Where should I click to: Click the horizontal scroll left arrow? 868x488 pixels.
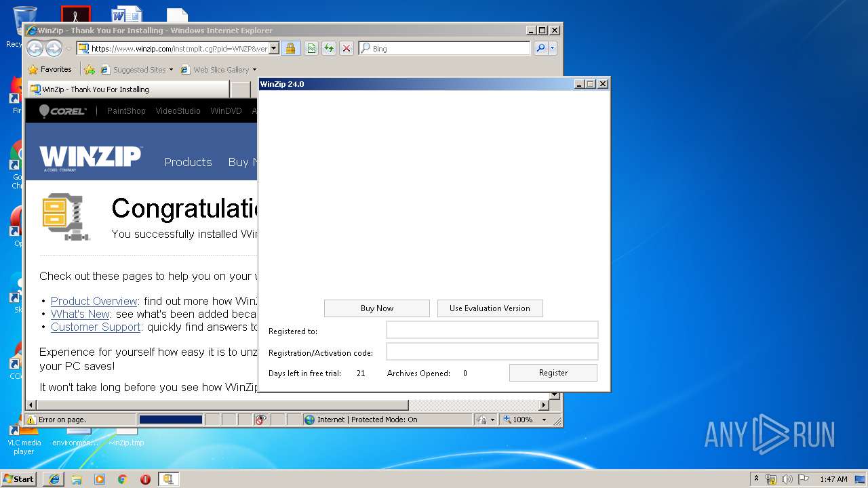(30, 405)
